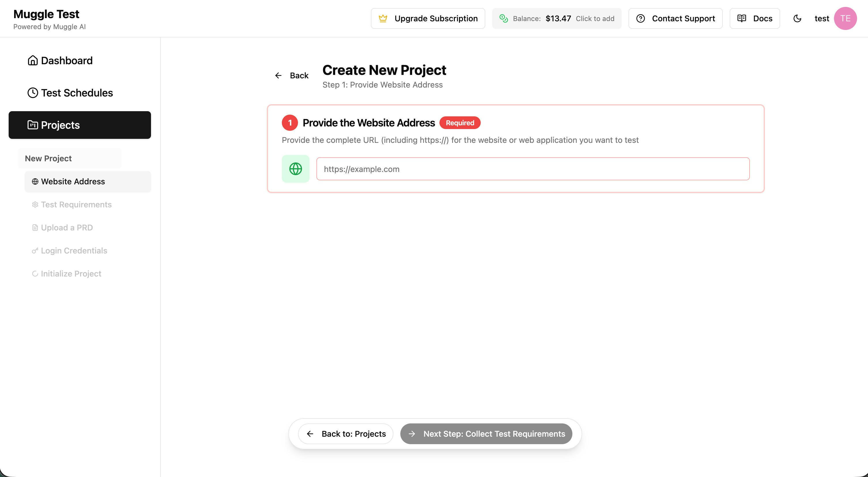Click the $13.47 balance to add funds
868x477 pixels.
(x=558, y=18)
